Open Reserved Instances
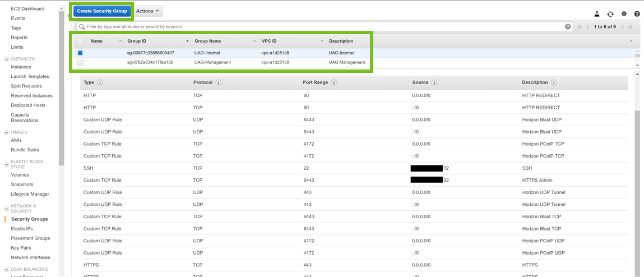The width and height of the screenshot is (644, 277). pyautogui.click(x=31, y=96)
